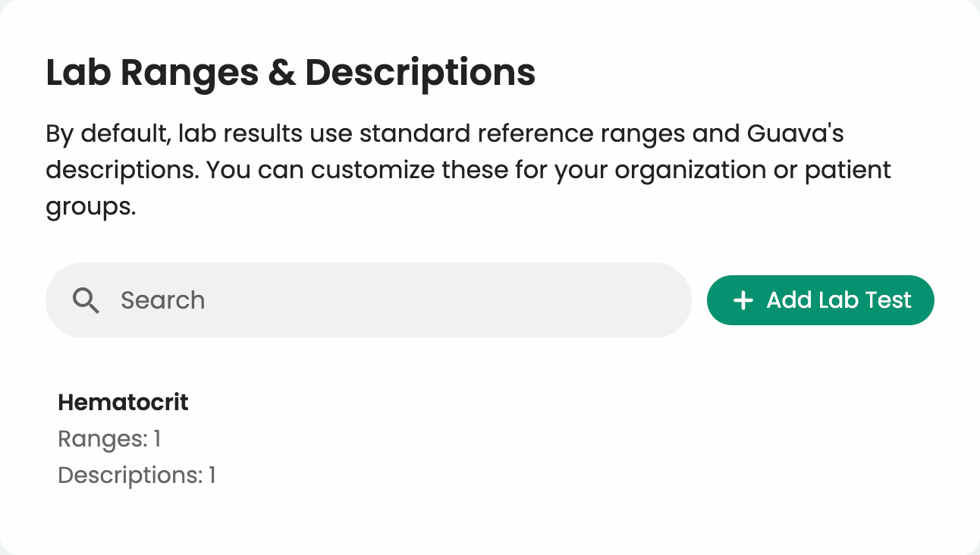Screen dimensions: 980x555
Task: Click Descriptions: 1 under Hematocrit
Action: [x=137, y=475]
